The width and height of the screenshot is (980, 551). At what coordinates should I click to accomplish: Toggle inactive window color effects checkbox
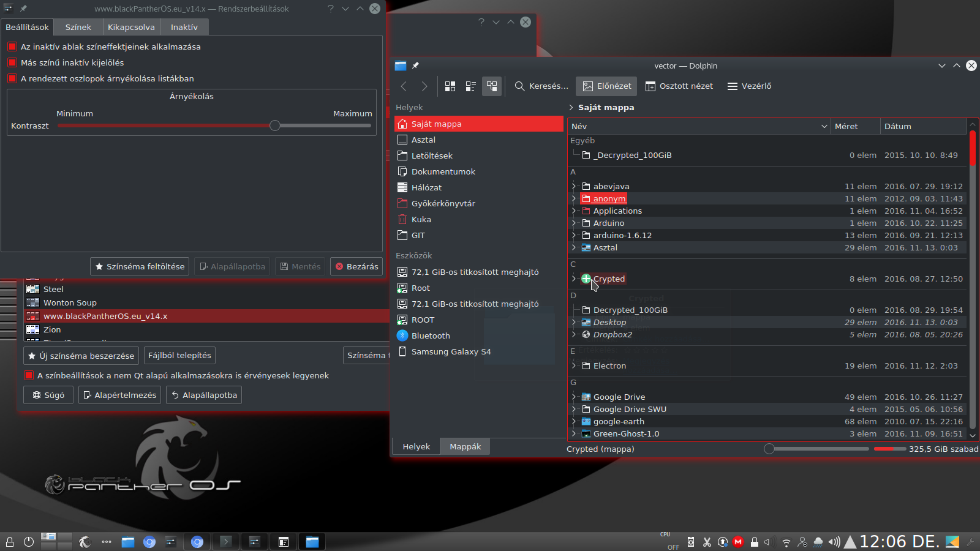(12, 47)
